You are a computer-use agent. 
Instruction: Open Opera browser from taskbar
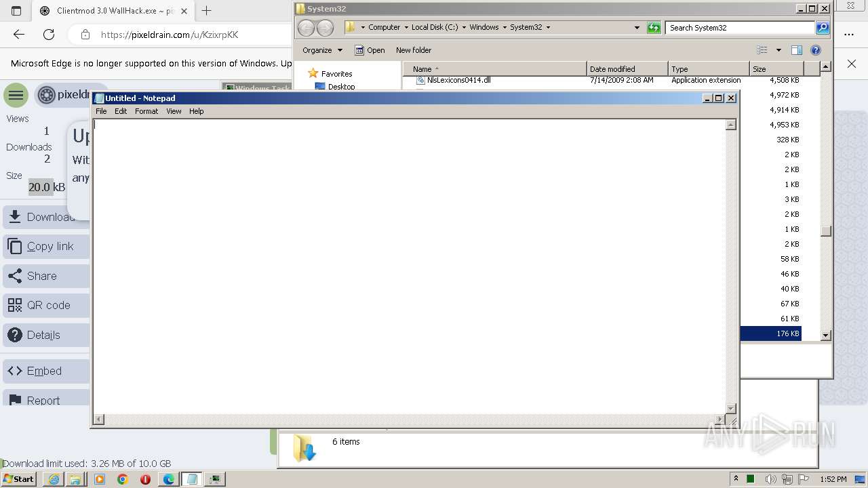pyautogui.click(x=145, y=479)
